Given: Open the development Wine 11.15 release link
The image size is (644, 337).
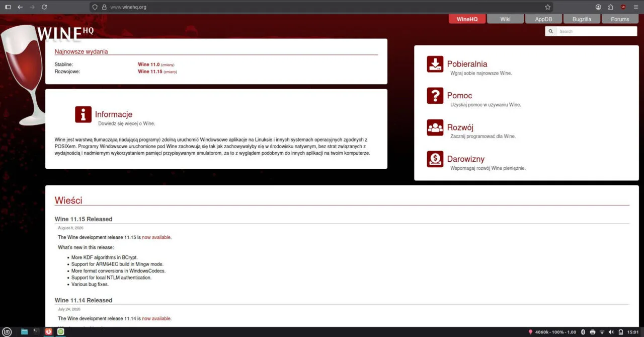Looking at the screenshot, I should tap(150, 72).
